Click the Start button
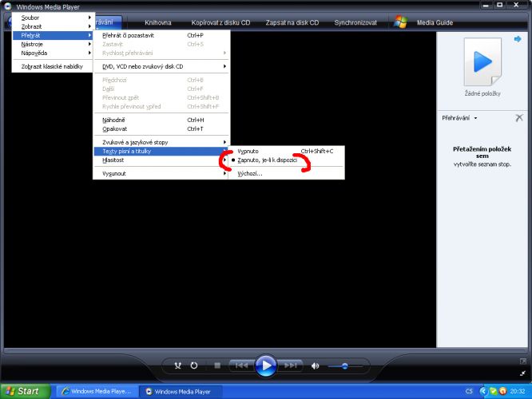532x399 pixels. 25,391
